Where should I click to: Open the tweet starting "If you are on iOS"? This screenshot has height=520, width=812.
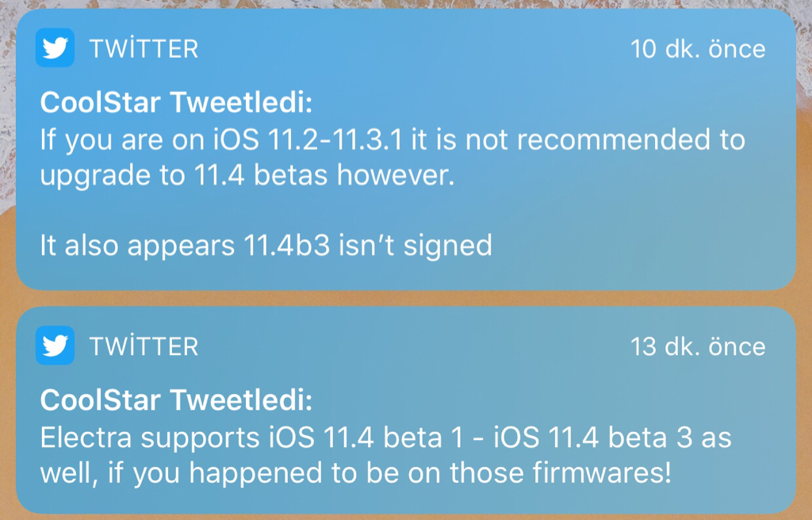click(392, 140)
